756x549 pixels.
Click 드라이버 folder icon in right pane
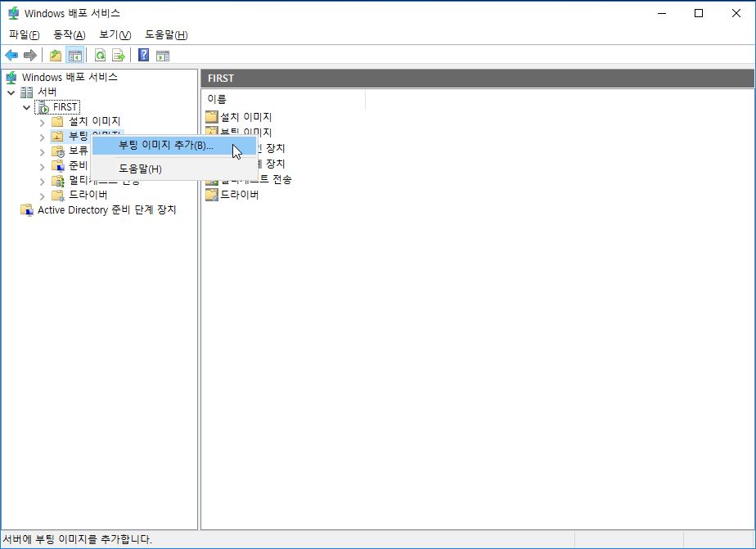212,195
